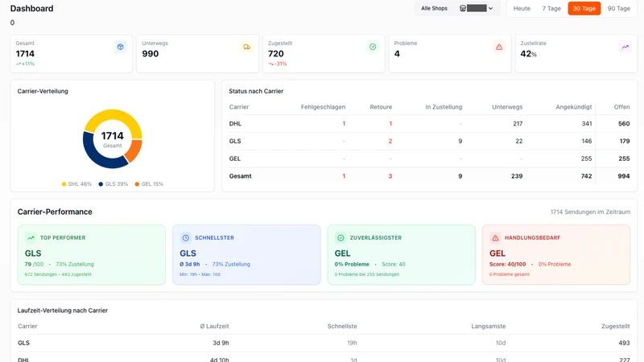Click the Offen column header

click(621, 107)
